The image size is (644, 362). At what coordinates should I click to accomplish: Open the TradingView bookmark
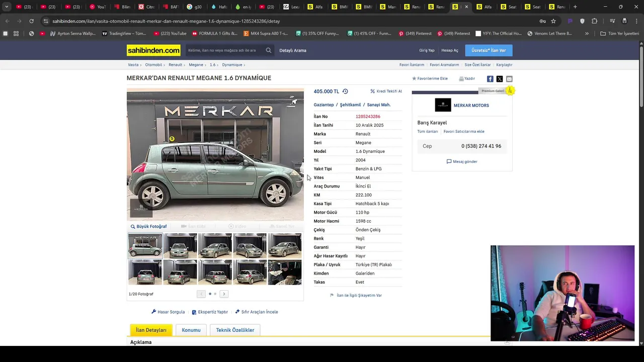(124, 34)
